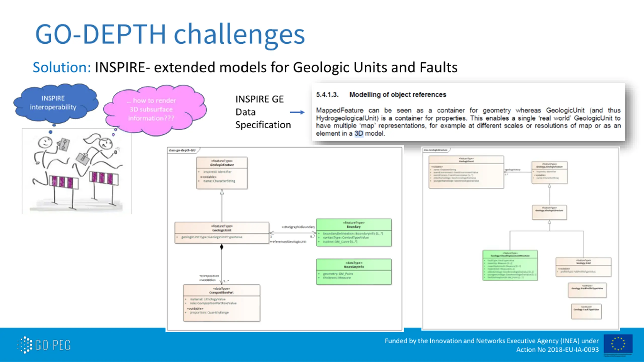Click the section number 5.4.1.3.
Viewport: 644px width, 362px height.
click(327, 95)
